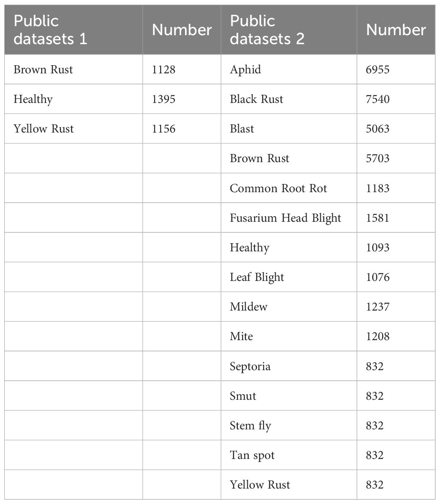Click the Tan spot cell
The height and width of the screenshot is (504, 440).
[252, 455]
